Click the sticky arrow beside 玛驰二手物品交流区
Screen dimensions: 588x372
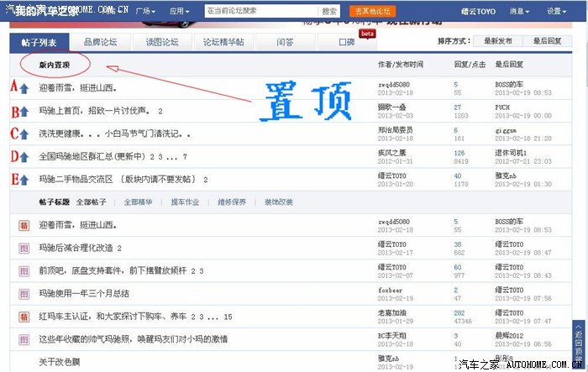pos(24,180)
